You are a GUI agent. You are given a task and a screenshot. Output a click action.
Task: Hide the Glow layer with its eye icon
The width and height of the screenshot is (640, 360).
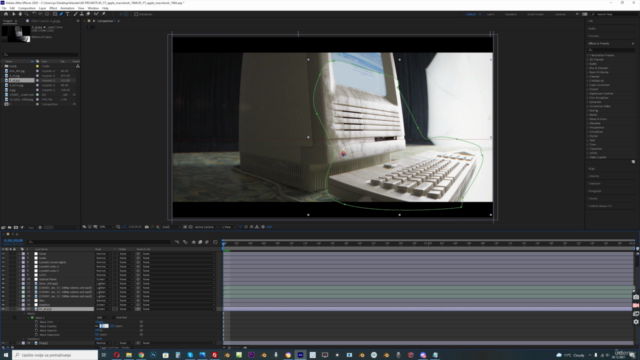click(x=3, y=254)
